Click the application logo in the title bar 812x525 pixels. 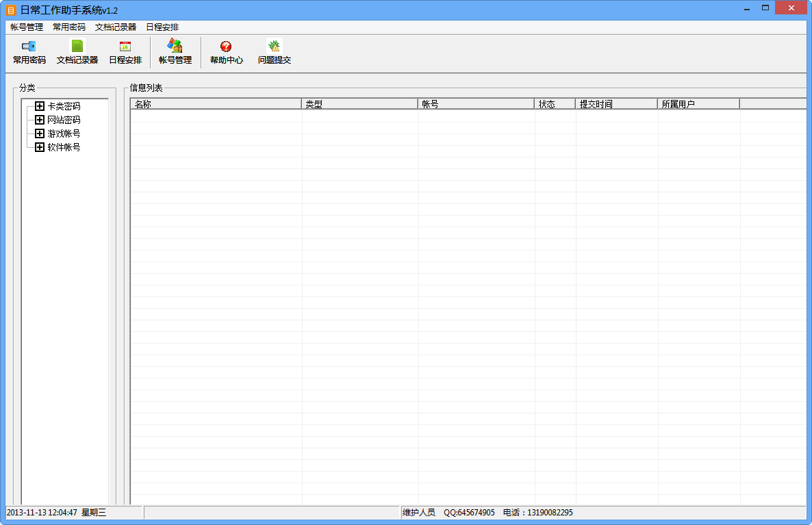tap(11, 10)
